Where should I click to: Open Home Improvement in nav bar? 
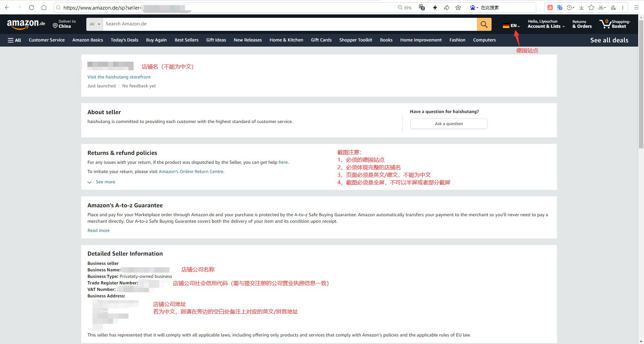tap(421, 40)
